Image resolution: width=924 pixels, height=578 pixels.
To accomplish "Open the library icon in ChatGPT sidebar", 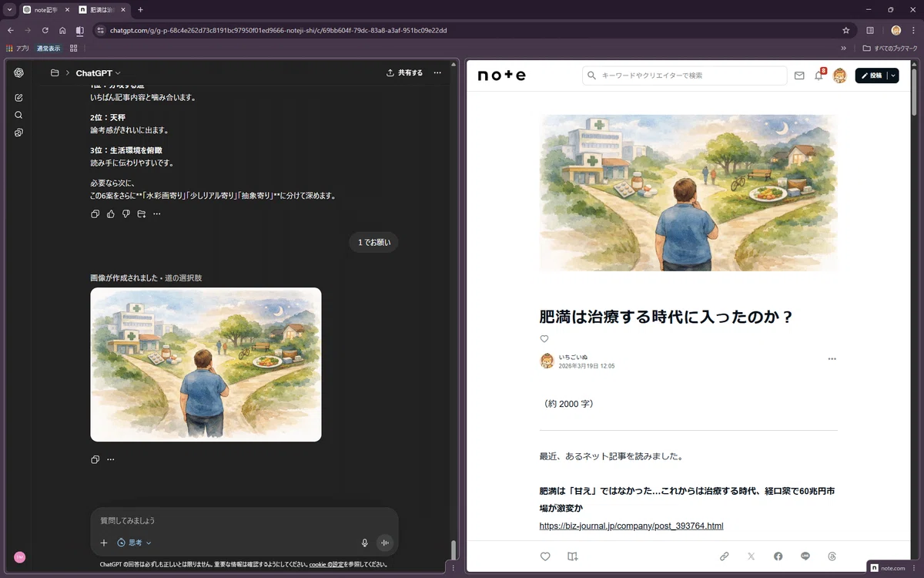I will pyautogui.click(x=18, y=133).
